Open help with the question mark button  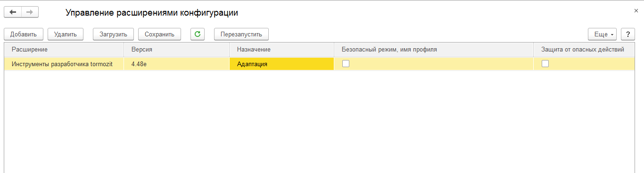pyautogui.click(x=627, y=34)
